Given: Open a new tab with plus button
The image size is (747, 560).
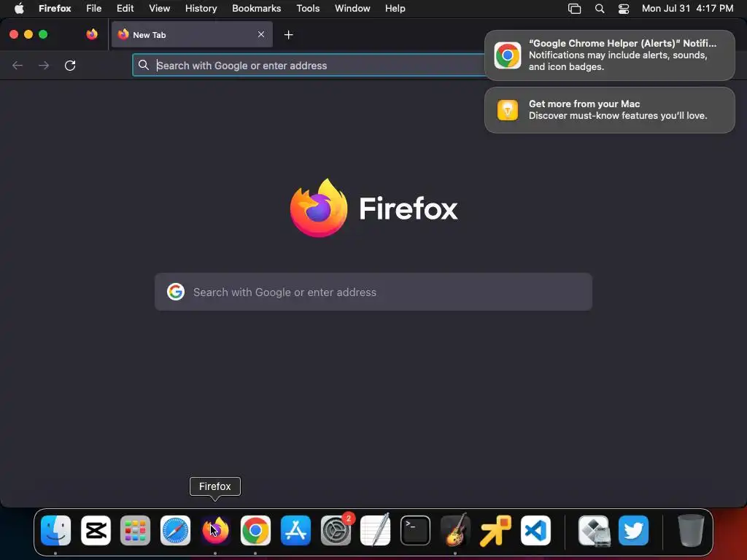Looking at the screenshot, I should point(288,35).
